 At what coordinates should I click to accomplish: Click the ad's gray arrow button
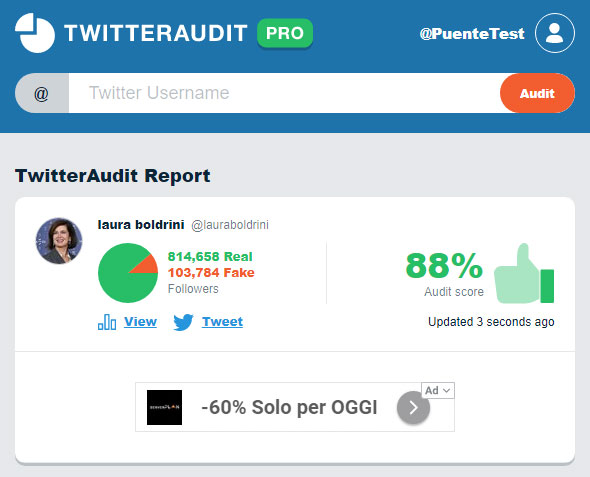point(413,407)
